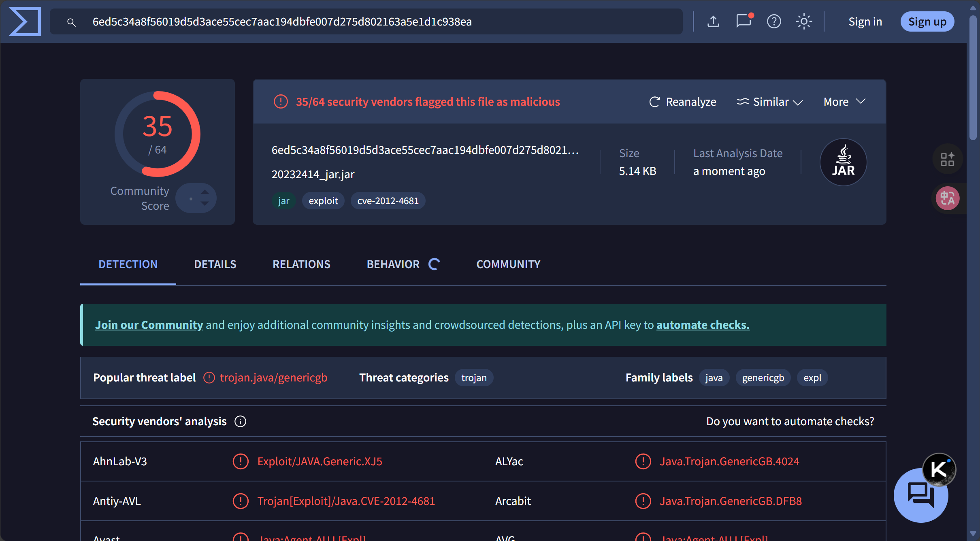Click the VirusTotal logo icon
This screenshot has height=541, width=980.
coord(25,21)
